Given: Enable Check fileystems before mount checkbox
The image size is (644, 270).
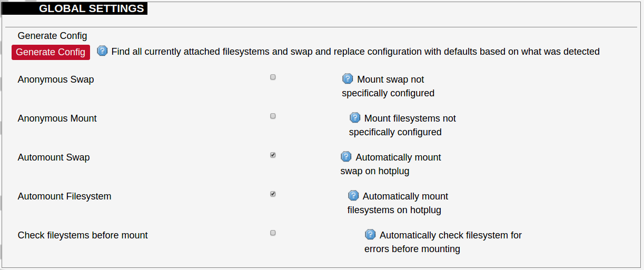Looking at the screenshot, I should pyautogui.click(x=273, y=233).
